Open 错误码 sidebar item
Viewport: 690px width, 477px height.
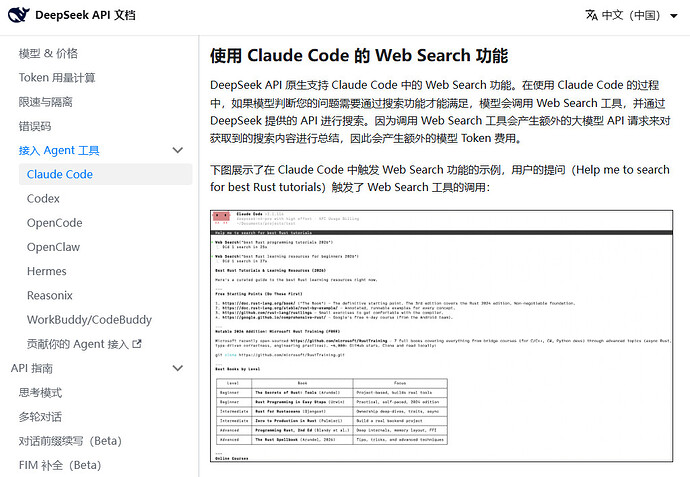35,126
